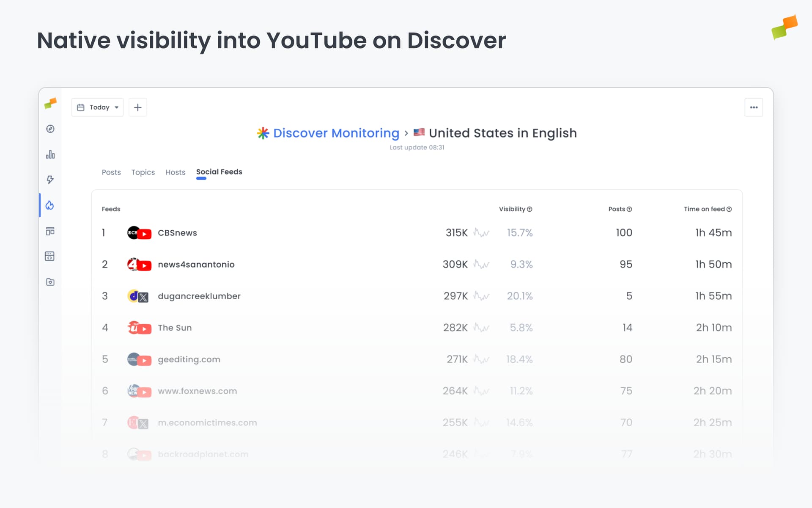
Task: Open the three-dots more options menu
Action: [x=754, y=108]
